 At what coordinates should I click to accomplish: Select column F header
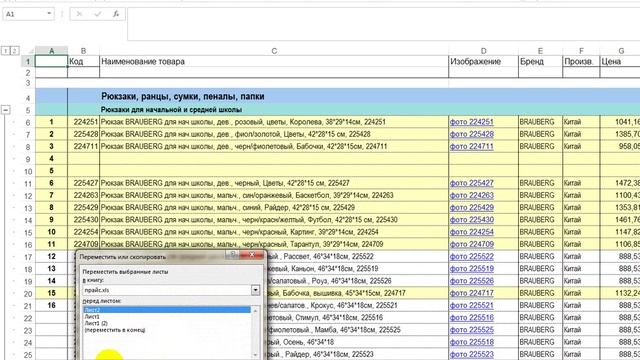pos(581,51)
